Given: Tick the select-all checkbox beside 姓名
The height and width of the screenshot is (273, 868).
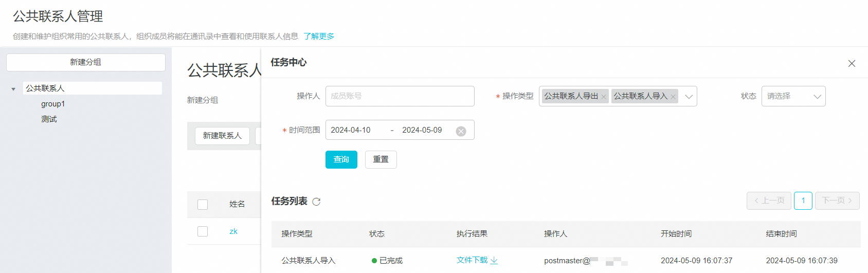Looking at the screenshot, I should [x=203, y=205].
